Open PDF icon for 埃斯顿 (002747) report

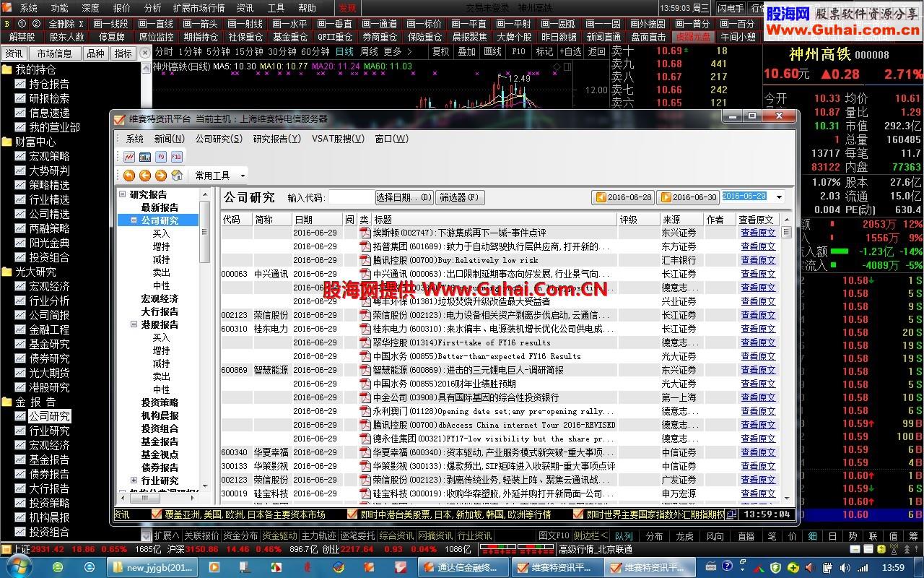point(365,233)
